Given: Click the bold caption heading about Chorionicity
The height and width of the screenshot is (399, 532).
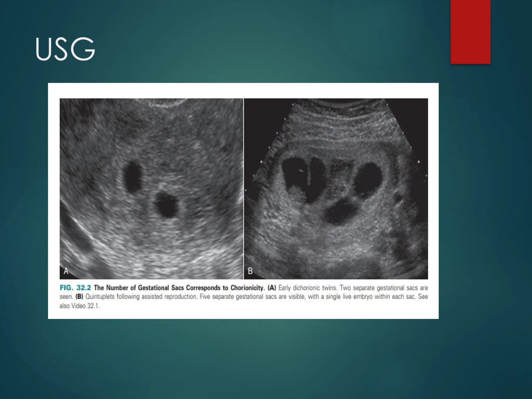Looking at the screenshot, I should [x=179, y=288].
